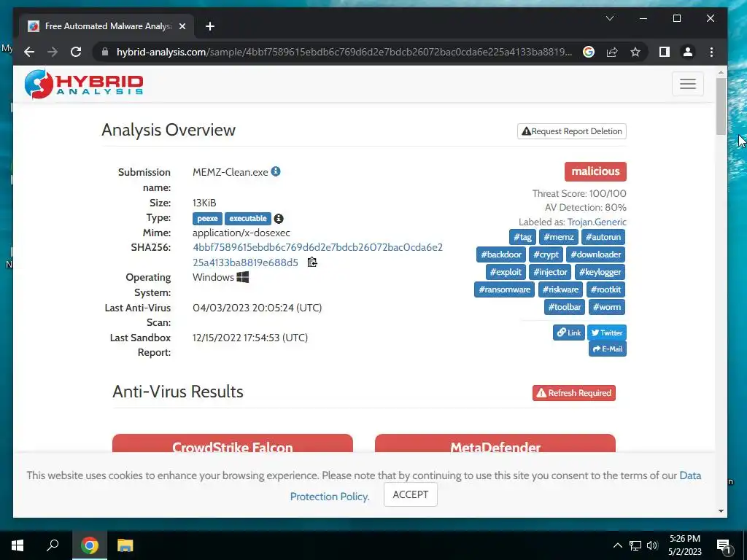The width and height of the screenshot is (747, 560).
Task: Close the Free Automated Malware Analysis tab
Action: pos(182,26)
